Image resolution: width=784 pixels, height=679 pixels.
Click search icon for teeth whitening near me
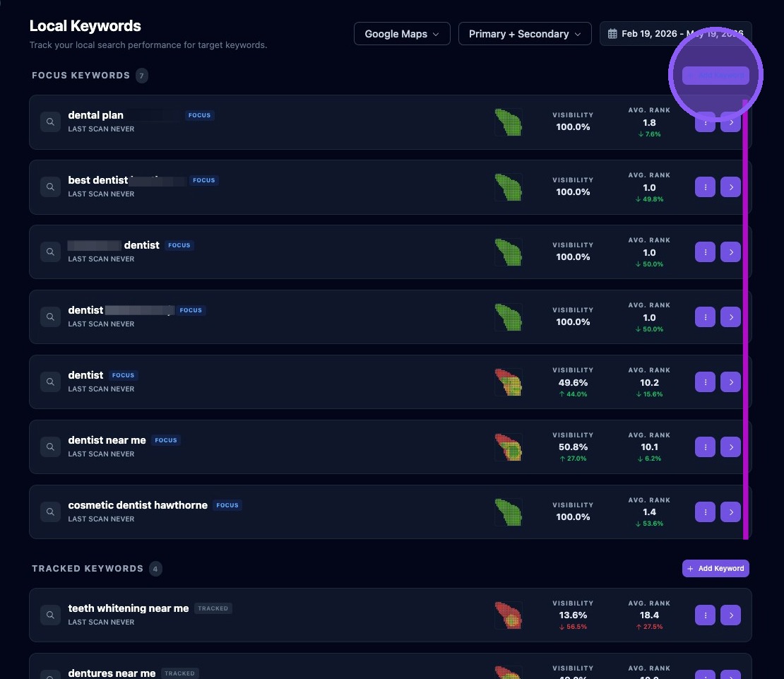click(x=50, y=615)
